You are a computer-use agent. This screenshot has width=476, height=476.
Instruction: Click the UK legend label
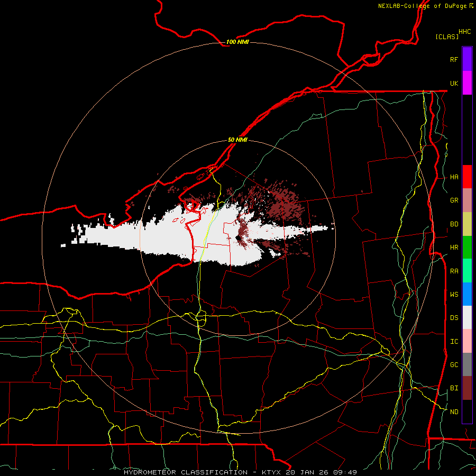pyautogui.click(x=454, y=83)
